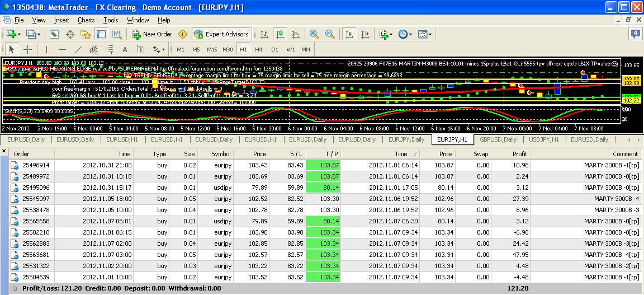
Task: Open the New Chart dropdown arrow
Action: [x=19, y=34]
